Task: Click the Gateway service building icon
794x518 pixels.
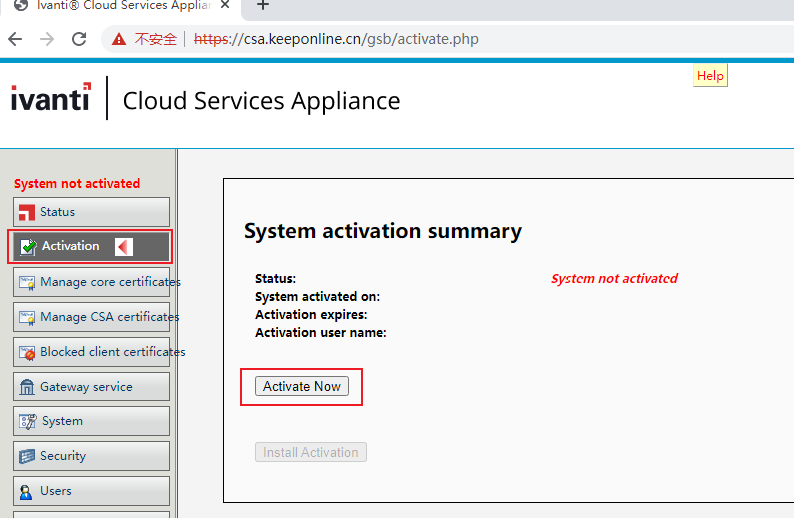Action: click(27, 387)
